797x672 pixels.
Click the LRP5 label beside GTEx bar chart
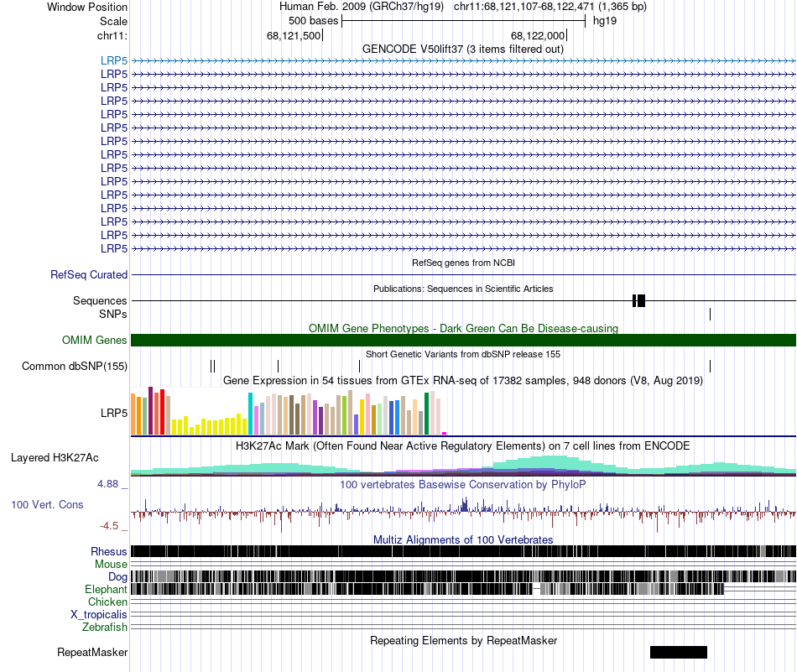click(114, 413)
